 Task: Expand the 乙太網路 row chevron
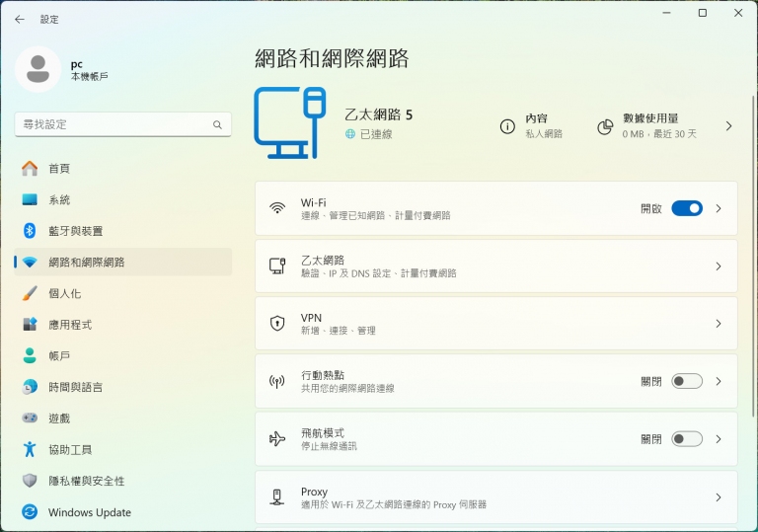tap(719, 266)
